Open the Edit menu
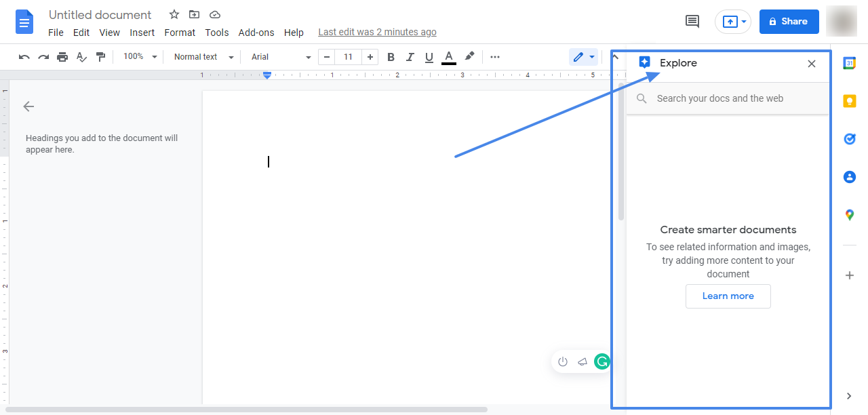The image size is (868, 415). (81, 33)
